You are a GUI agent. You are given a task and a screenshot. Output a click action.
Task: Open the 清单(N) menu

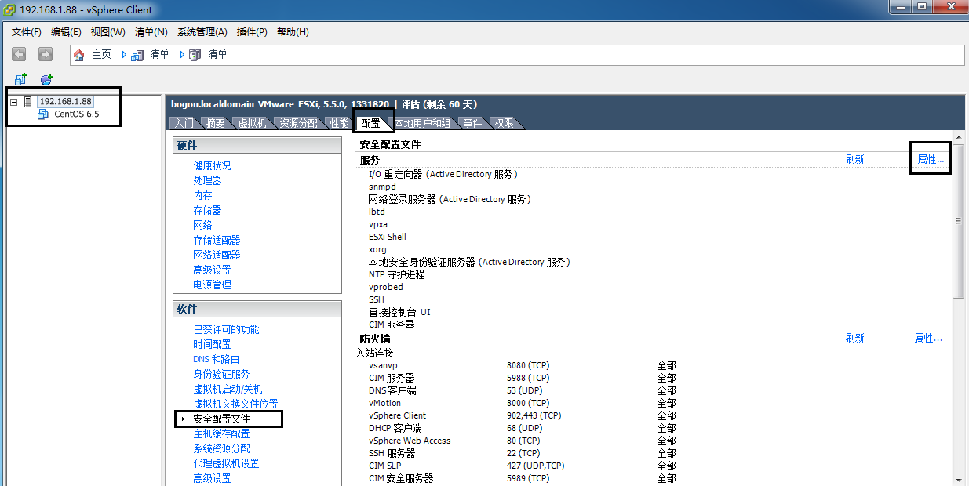tap(151, 32)
